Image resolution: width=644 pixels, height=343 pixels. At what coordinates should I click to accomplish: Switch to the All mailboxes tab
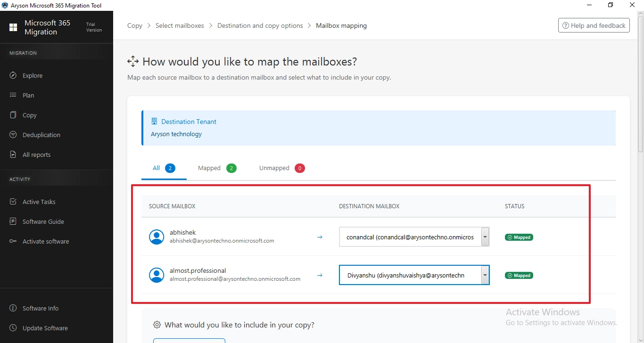(x=164, y=168)
